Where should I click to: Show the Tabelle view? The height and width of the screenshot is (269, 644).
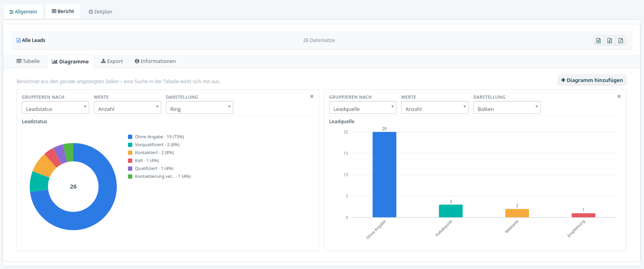pyautogui.click(x=28, y=61)
